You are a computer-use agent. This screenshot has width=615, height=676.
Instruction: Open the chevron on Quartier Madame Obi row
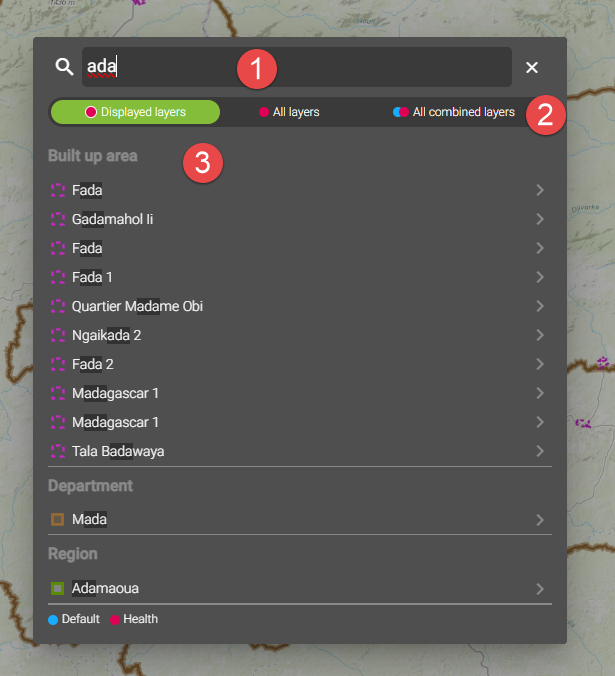(540, 306)
